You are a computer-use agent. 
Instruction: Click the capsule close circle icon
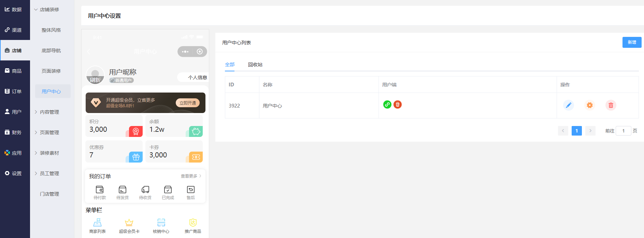point(200,52)
